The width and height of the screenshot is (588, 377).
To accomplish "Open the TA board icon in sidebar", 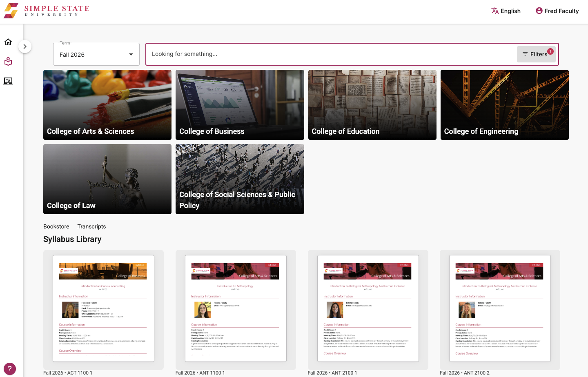I will [x=8, y=81].
